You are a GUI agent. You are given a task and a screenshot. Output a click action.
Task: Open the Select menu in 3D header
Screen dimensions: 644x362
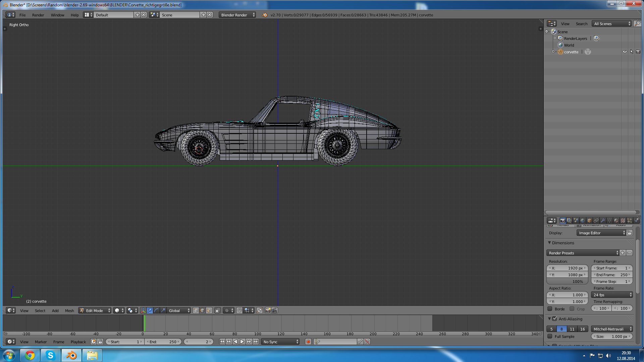pos(40,310)
